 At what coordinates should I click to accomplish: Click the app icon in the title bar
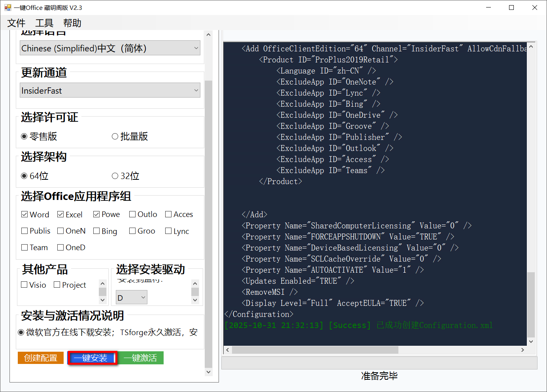(8, 7)
